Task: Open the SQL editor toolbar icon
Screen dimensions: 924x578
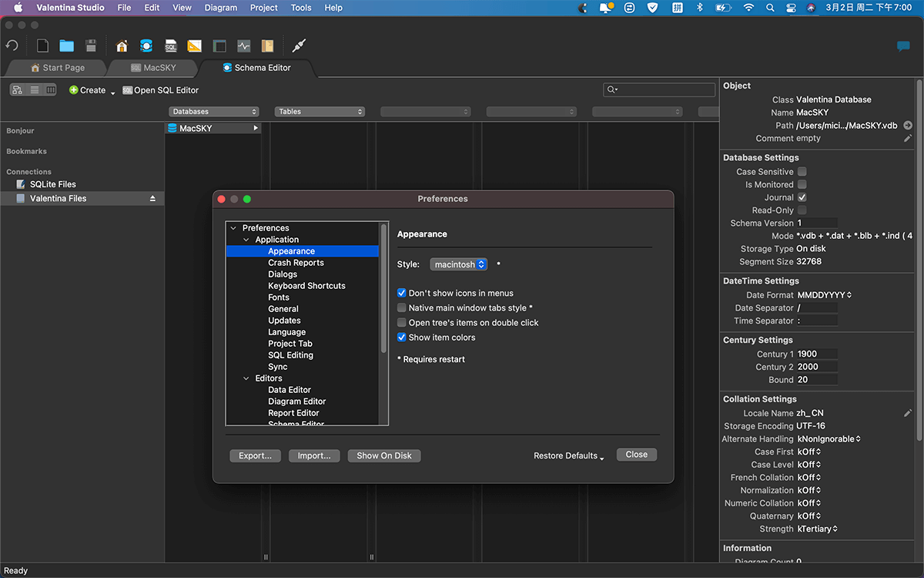Action: tap(171, 45)
